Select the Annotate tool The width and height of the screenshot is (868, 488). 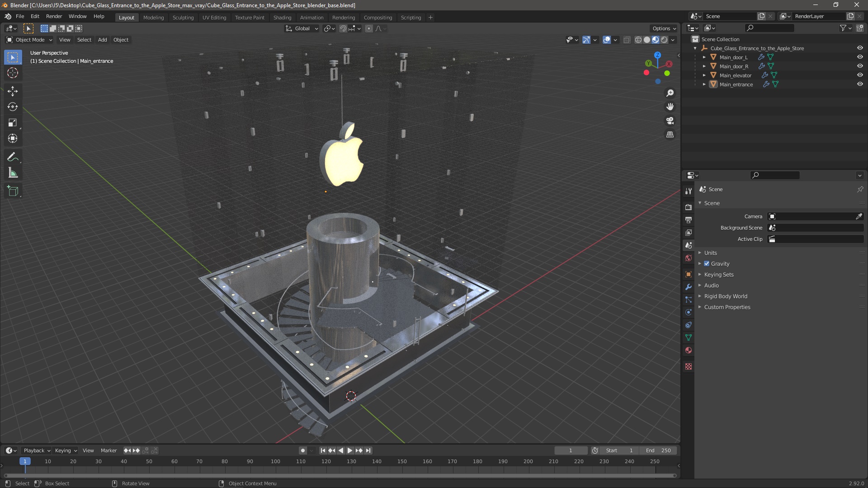click(13, 157)
